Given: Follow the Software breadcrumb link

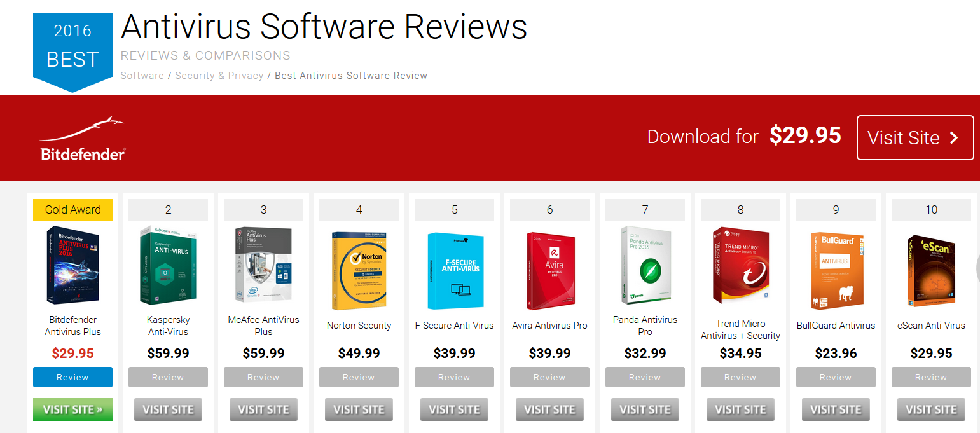Looking at the screenshot, I should click(142, 76).
